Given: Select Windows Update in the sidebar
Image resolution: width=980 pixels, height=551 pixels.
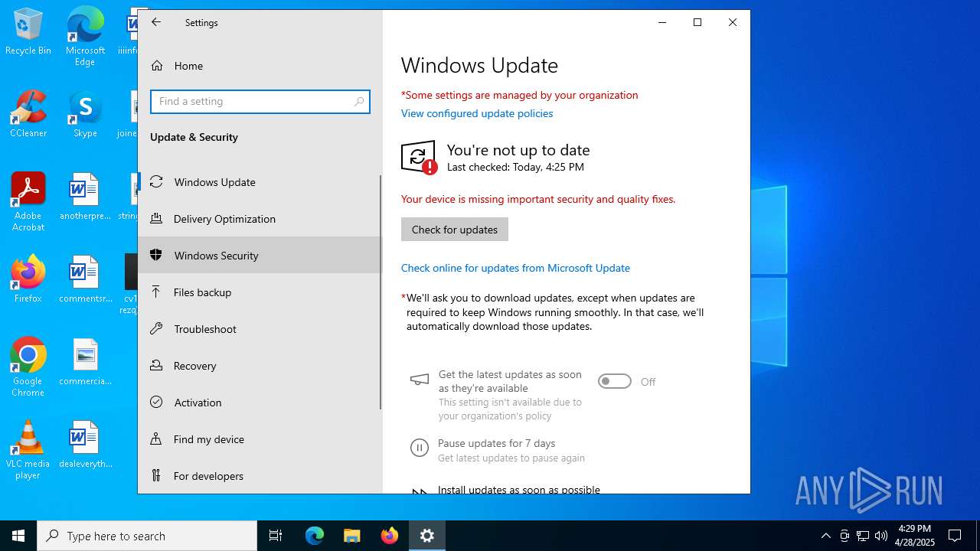Looking at the screenshot, I should pyautogui.click(x=260, y=182).
